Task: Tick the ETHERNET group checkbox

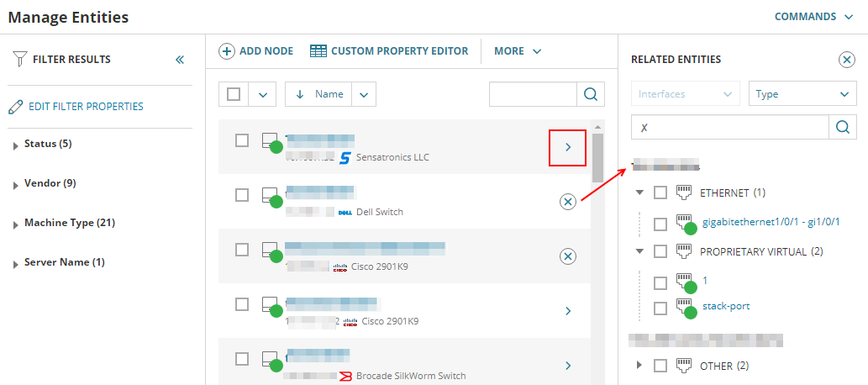Action: tap(660, 192)
